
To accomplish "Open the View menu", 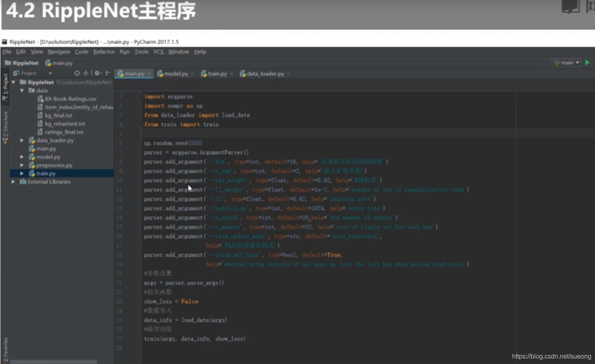I will [37, 52].
